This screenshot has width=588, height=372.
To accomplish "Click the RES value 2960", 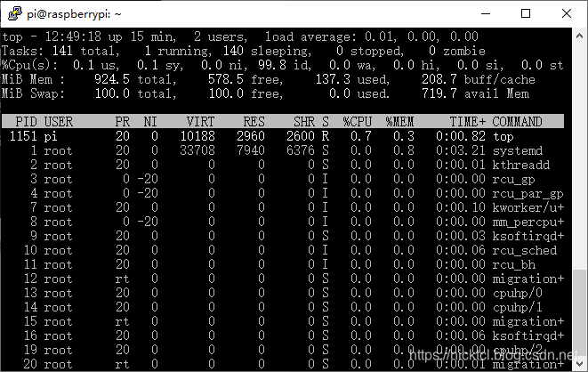I will [x=251, y=136].
